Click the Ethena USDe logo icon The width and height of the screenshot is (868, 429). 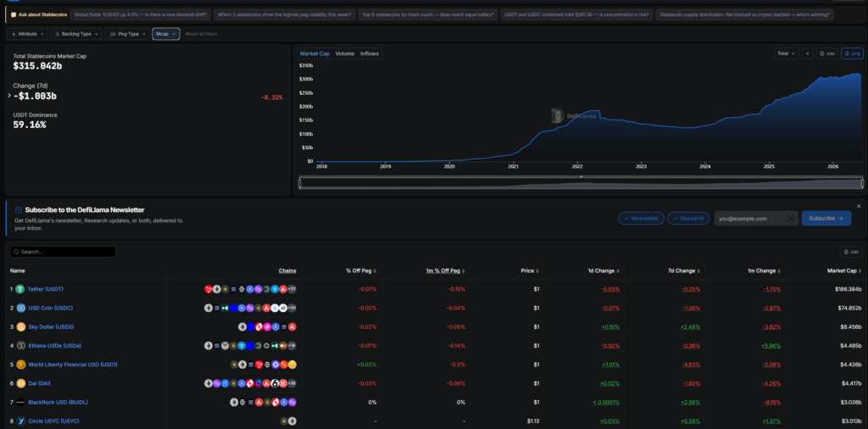point(21,345)
